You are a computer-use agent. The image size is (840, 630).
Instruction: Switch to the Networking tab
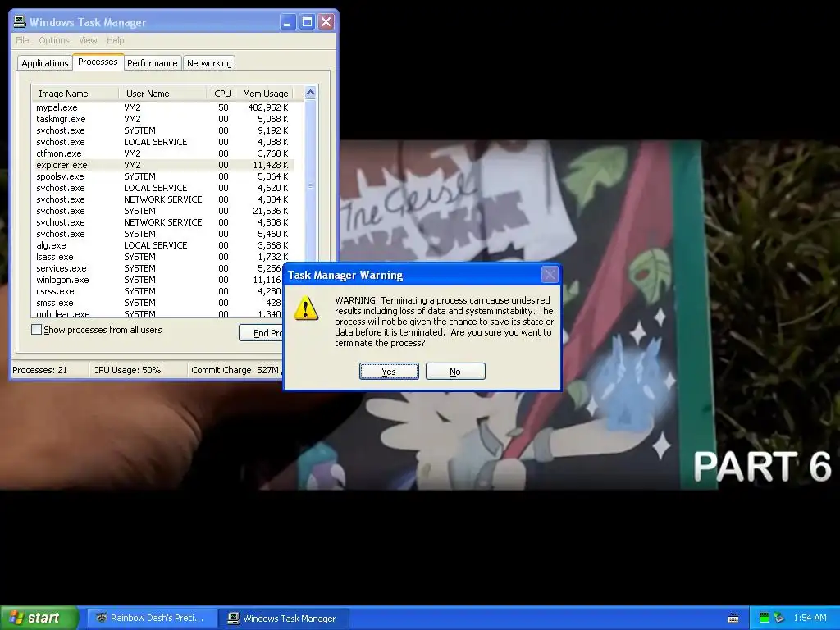(x=209, y=63)
